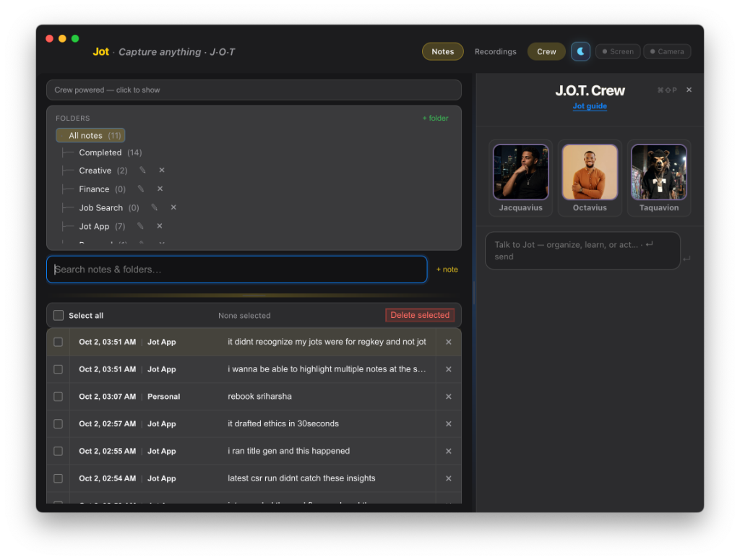Open the Recordings tab

[495, 51]
